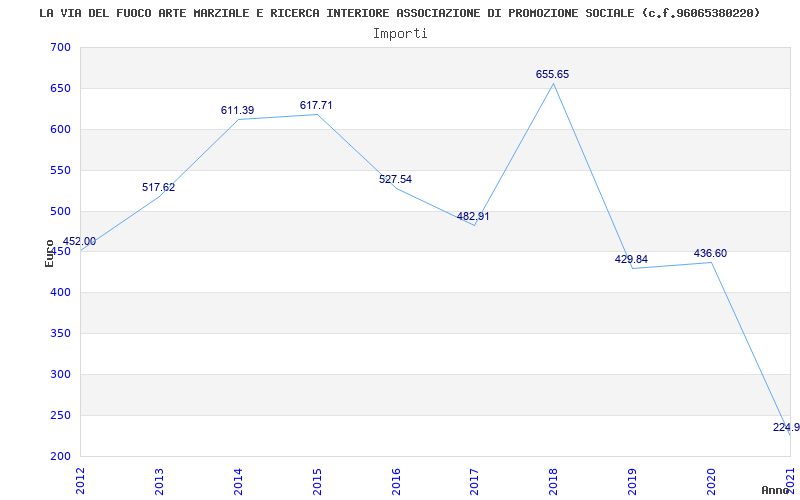Click the 2013 x-axis year label
This screenshot has width=800, height=500.
point(159,480)
